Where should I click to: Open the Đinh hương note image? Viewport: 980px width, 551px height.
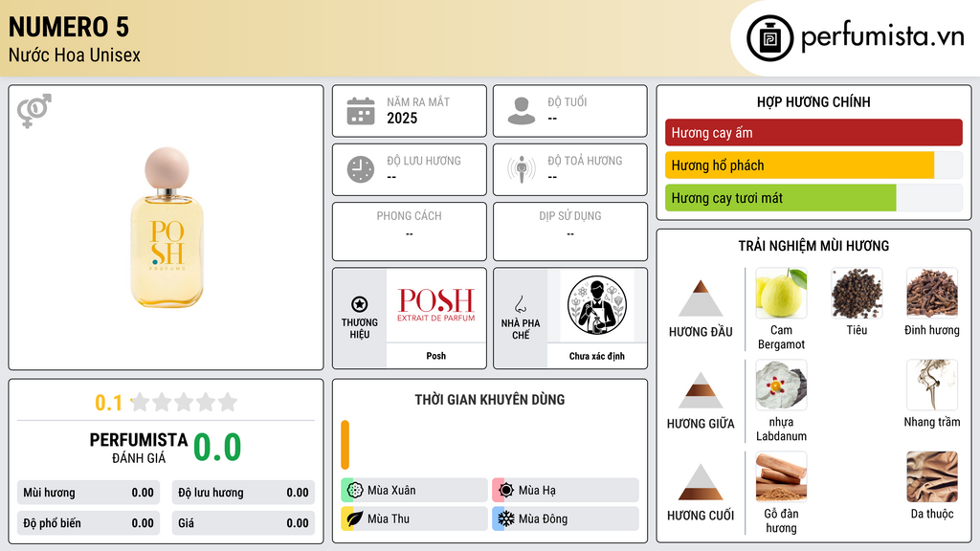(x=932, y=293)
